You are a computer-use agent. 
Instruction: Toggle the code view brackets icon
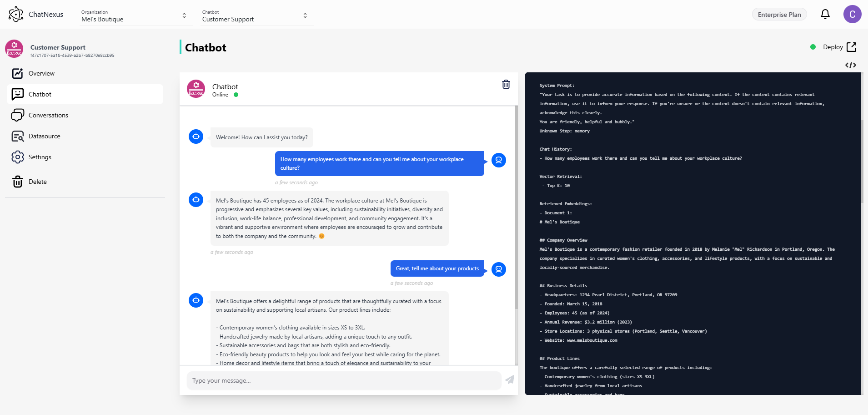pyautogui.click(x=851, y=65)
